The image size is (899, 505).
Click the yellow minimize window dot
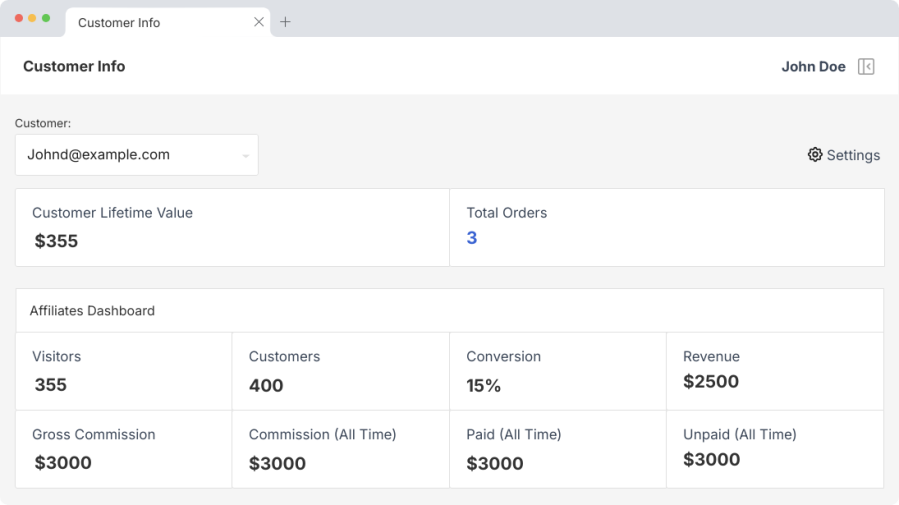pyautogui.click(x=32, y=18)
